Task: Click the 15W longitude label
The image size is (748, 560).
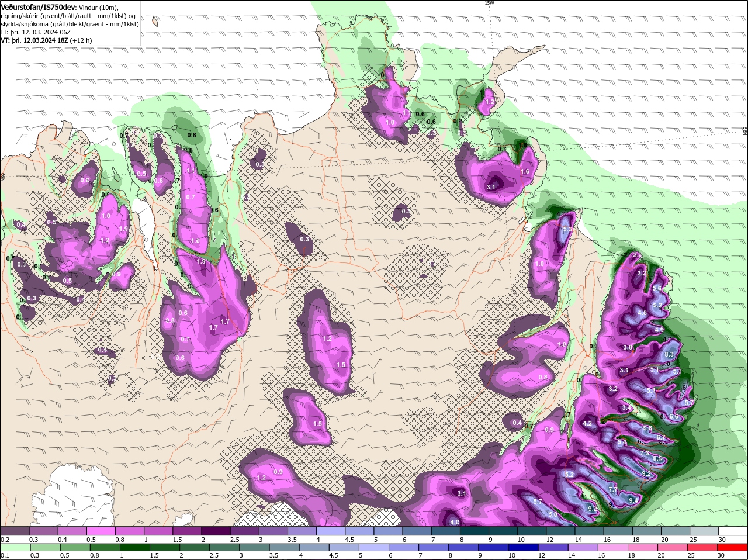Action: 489,3
